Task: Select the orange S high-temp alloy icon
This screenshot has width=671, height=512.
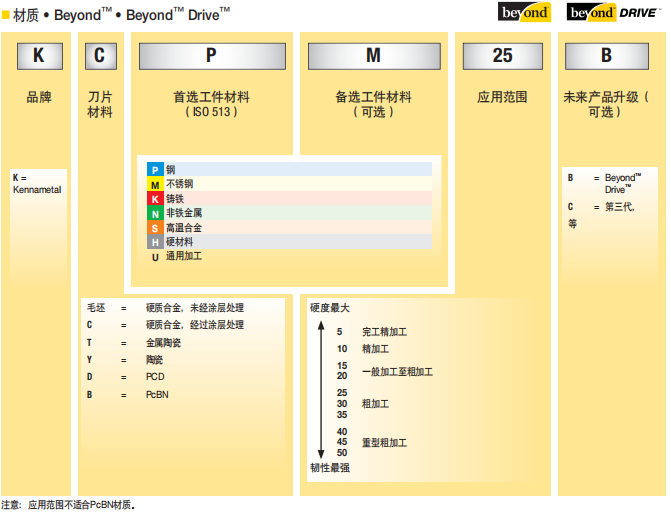Action: [155, 228]
